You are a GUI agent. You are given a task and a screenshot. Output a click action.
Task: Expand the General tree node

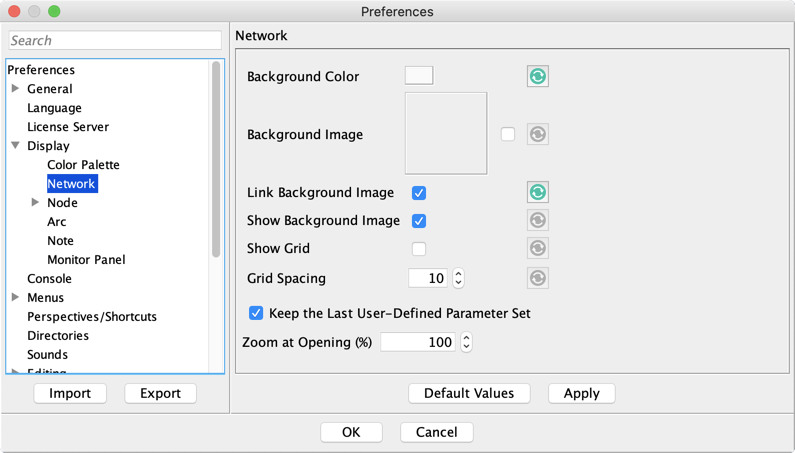pos(16,88)
